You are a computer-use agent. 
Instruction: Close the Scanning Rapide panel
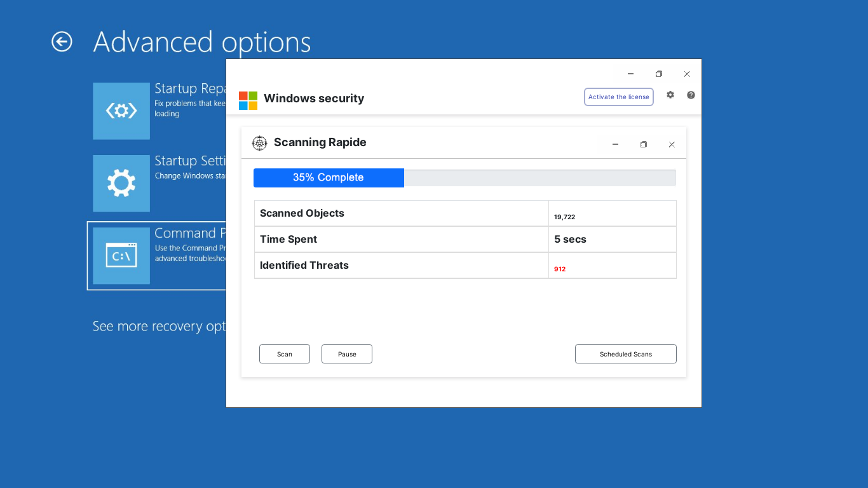(x=672, y=144)
